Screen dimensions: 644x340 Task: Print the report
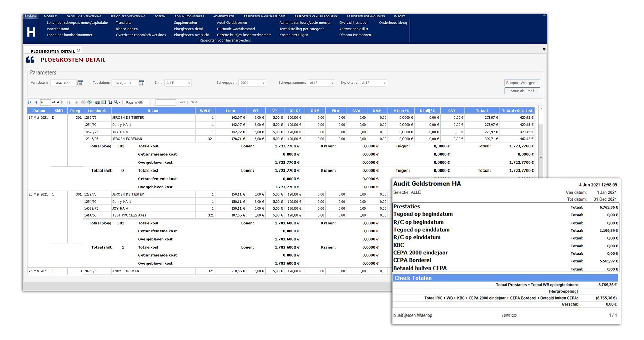[x=97, y=102]
